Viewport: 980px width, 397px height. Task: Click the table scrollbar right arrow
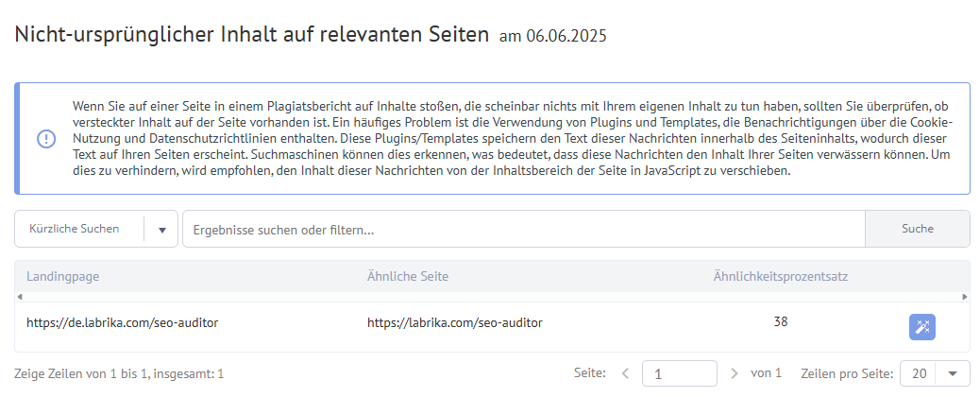click(966, 297)
